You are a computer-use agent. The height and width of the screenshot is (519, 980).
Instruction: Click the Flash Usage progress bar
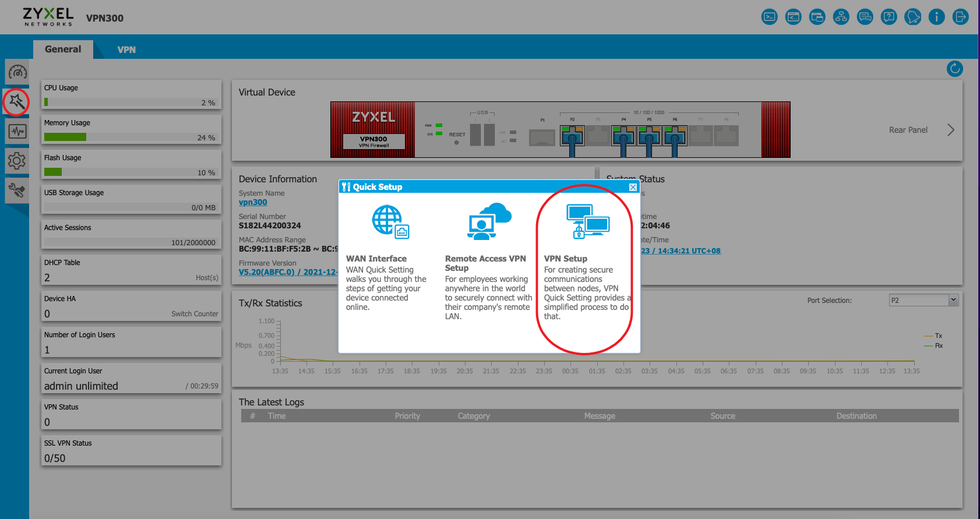(131, 172)
